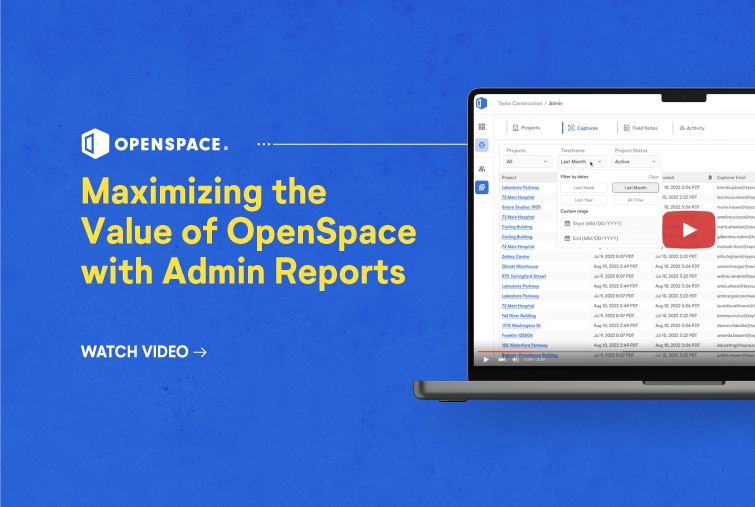Expand the Projects dropdown showing All
755x507 pixels.
(x=527, y=161)
